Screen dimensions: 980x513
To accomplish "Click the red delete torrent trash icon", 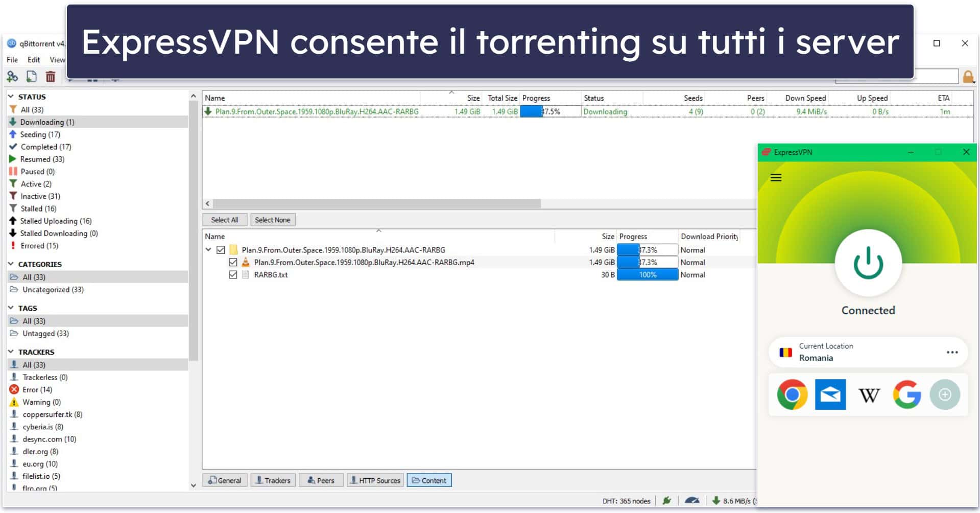I will [x=51, y=77].
